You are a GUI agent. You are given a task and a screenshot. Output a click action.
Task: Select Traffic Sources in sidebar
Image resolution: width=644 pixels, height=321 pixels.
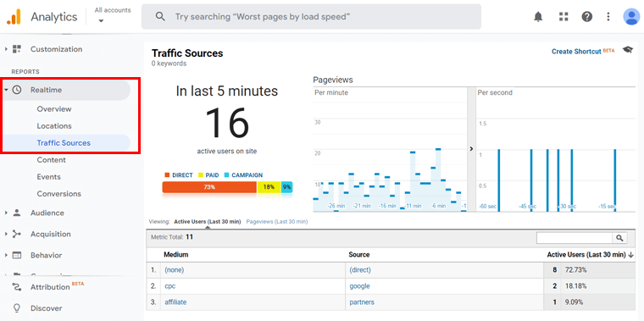point(64,143)
